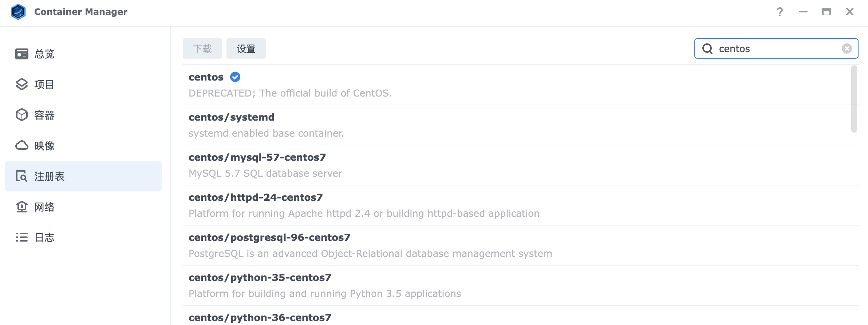Screen dimensions: 868x325
Task: Open the 设置 settings button
Action: (246, 48)
